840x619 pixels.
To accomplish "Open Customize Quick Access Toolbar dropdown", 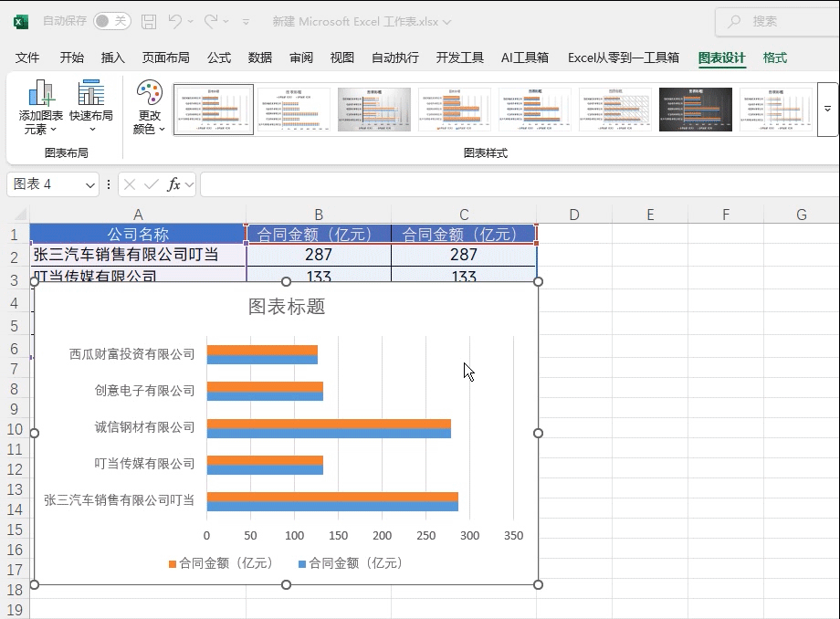I will point(246,21).
